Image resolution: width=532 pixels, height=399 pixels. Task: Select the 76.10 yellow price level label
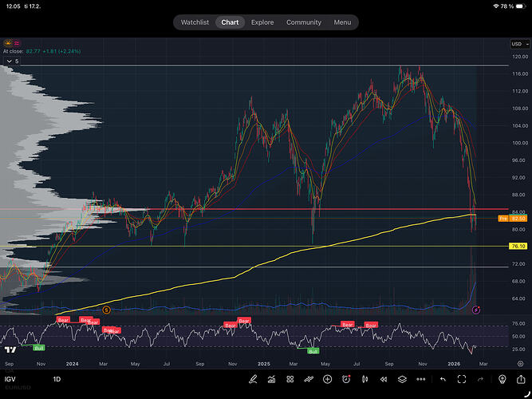519,247
